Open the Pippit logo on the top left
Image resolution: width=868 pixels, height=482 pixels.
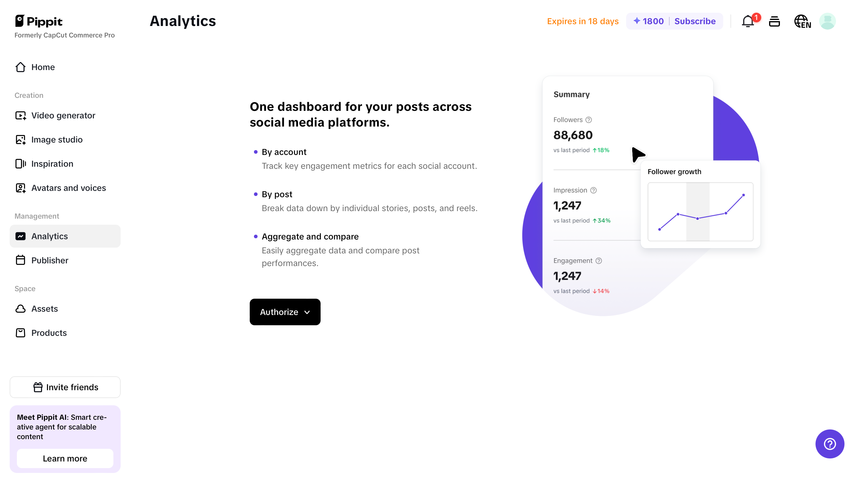tap(39, 21)
